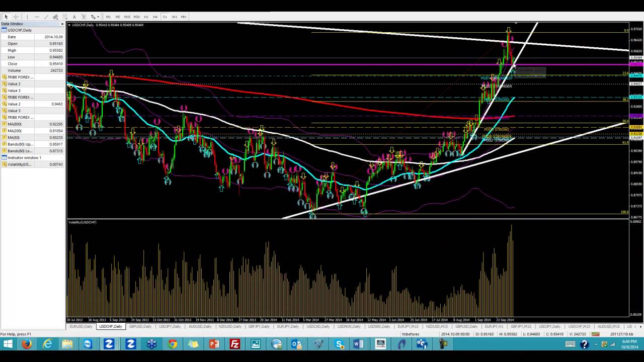The width and height of the screenshot is (644, 362).
Task: Open TeamViewer from taskbar
Action: point(88,344)
